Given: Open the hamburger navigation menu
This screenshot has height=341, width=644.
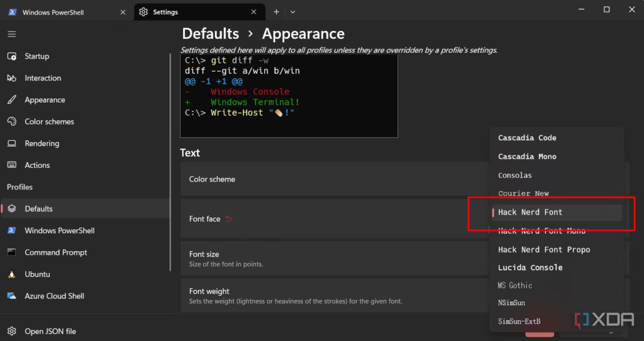Looking at the screenshot, I should [11, 34].
